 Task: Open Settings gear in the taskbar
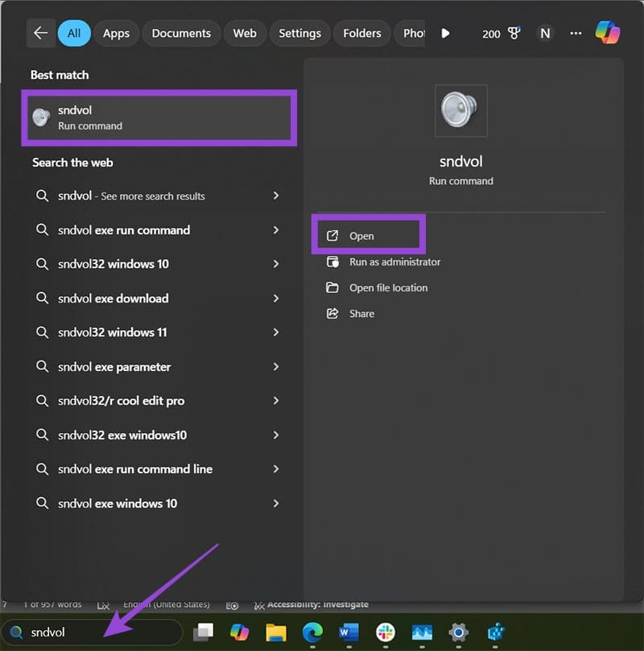458,632
